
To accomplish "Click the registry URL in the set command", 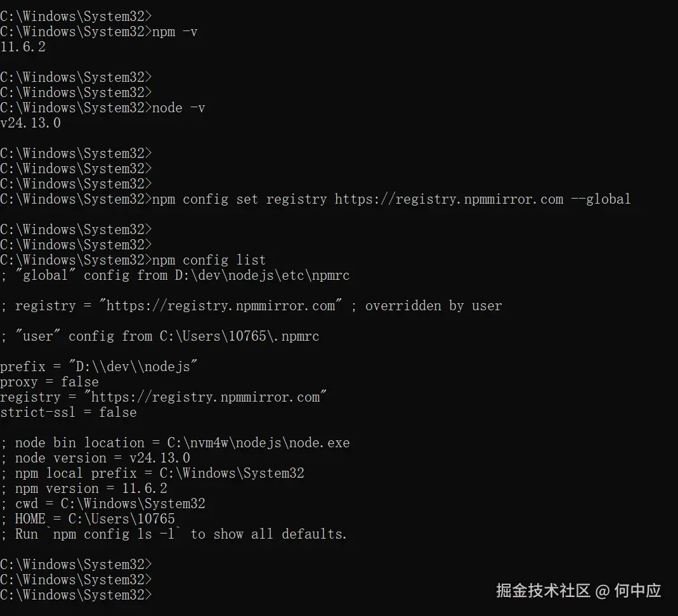I will (x=449, y=199).
